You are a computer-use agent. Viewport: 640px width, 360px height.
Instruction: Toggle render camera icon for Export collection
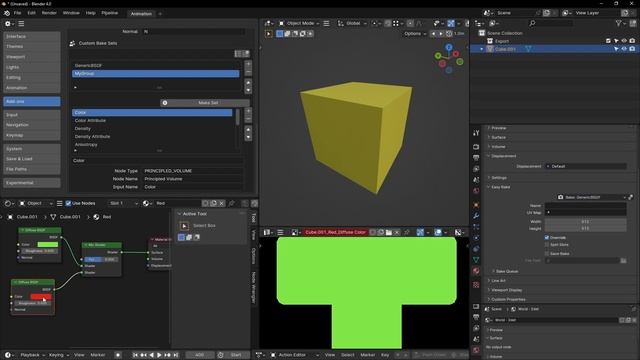click(632, 41)
